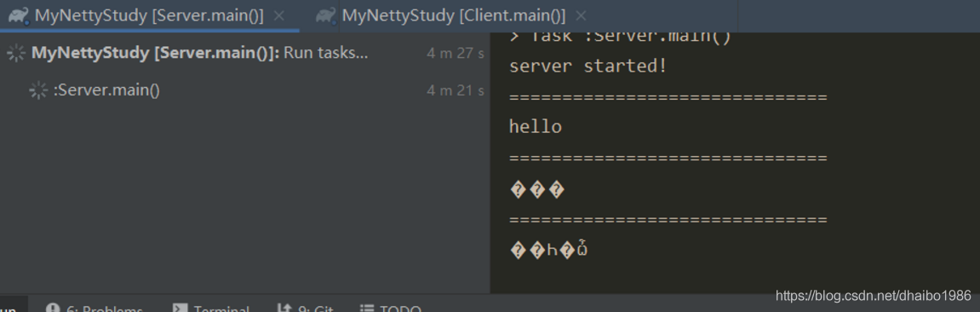The width and height of the screenshot is (980, 312).
Task: Click the 4 m 27 s duration
Action: [456, 54]
